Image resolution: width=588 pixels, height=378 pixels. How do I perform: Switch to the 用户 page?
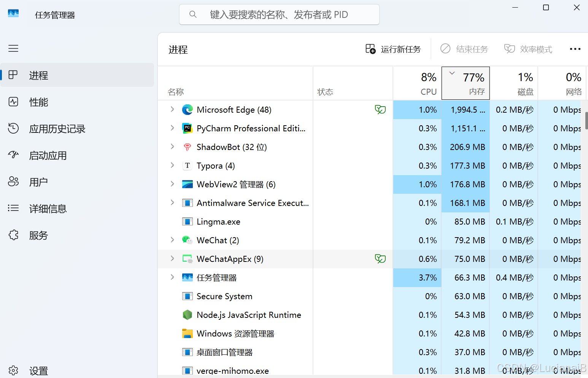click(77, 182)
